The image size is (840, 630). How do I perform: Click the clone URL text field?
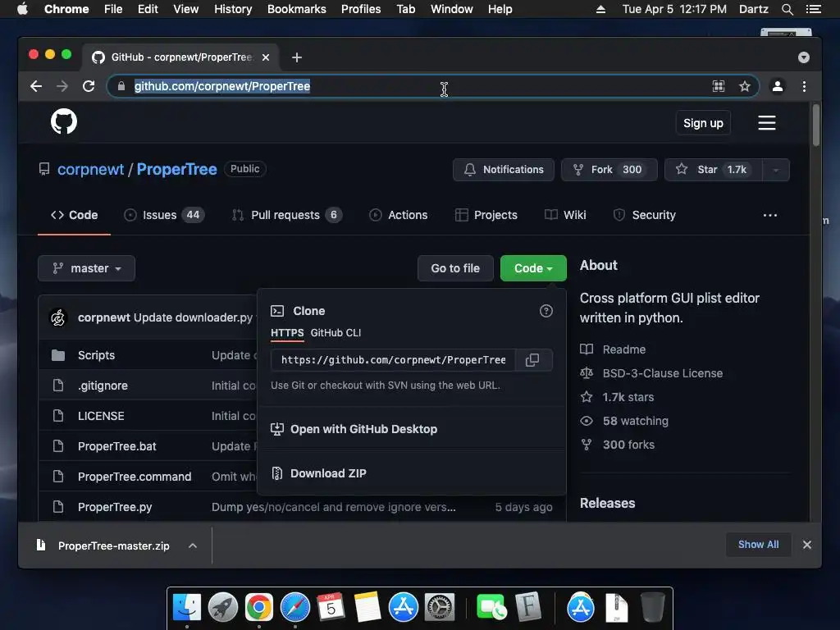coord(393,360)
